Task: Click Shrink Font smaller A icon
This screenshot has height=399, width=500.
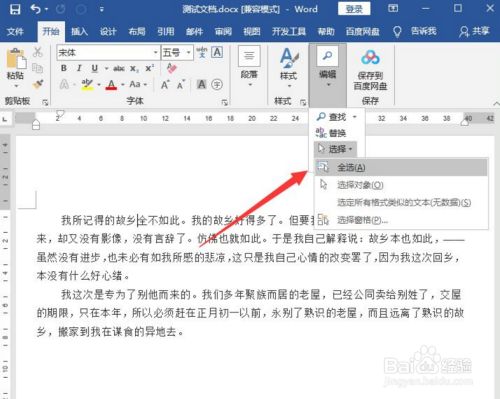Action: (x=181, y=85)
